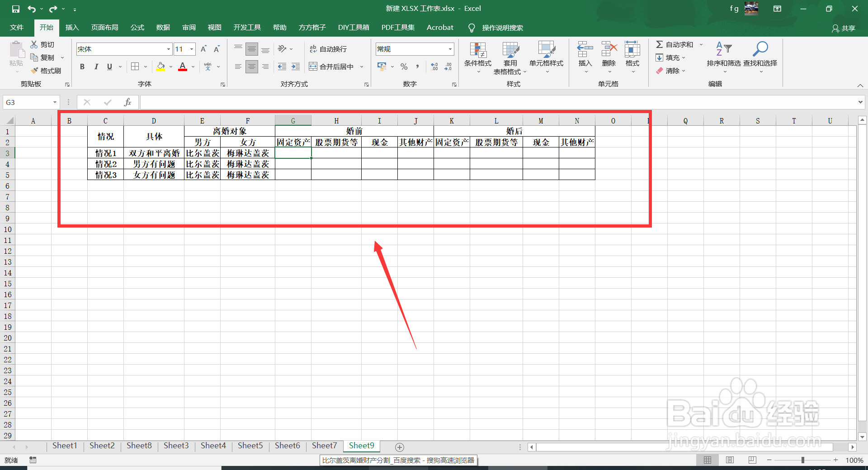Toggle align text right
Viewport: 868px width, 470px height.
[265, 66]
